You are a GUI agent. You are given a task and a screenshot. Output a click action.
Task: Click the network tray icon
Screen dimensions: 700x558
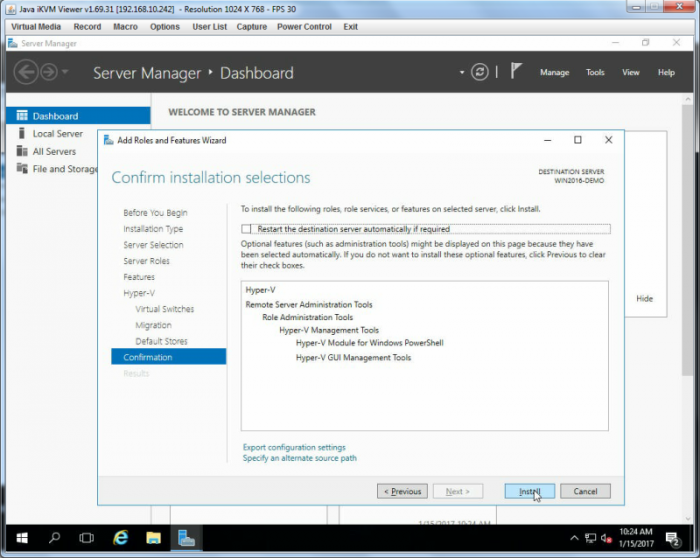[x=590, y=538]
